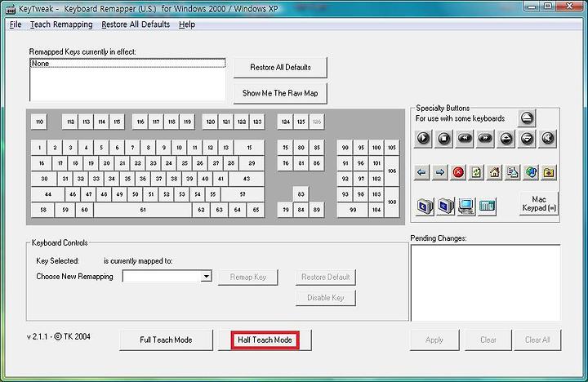Select keyboard key 30
The image size is (588, 382).
(44, 179)
